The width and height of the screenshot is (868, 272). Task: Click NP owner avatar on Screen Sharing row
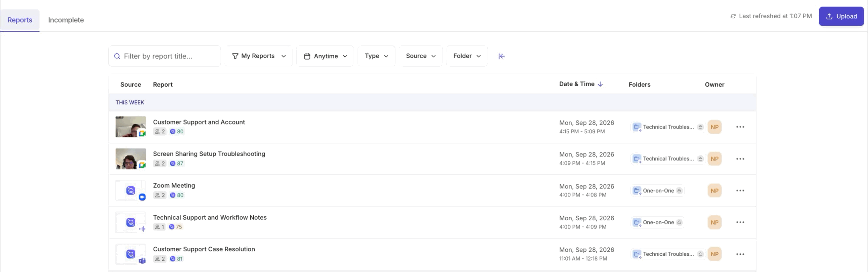pos(715,159)
